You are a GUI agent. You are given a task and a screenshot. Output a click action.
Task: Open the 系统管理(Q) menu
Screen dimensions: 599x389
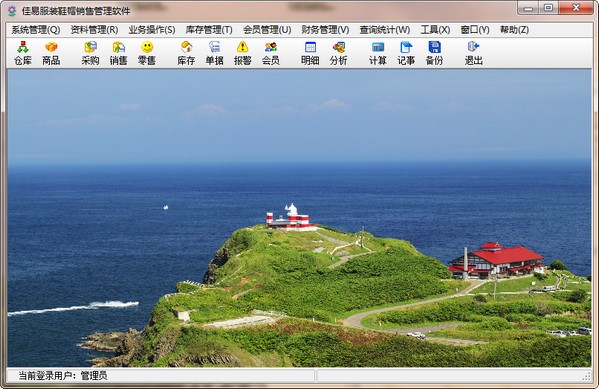click(36, 30)
